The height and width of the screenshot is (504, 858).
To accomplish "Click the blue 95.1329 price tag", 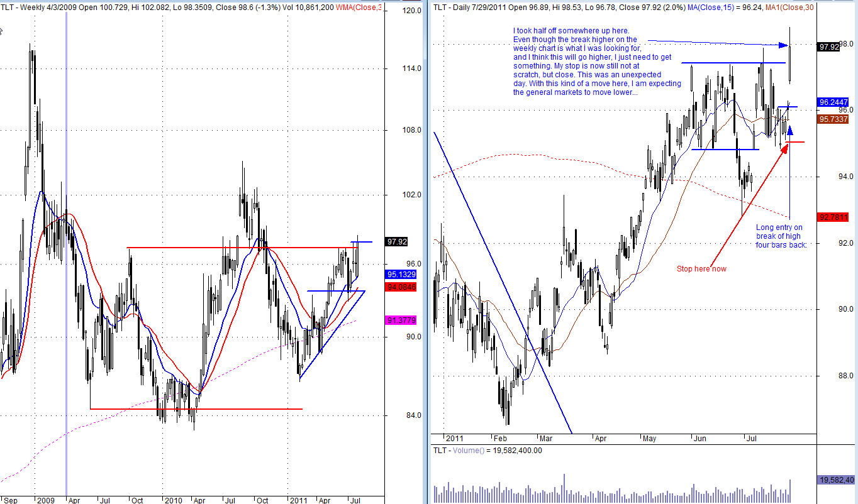I will point(401,275).
